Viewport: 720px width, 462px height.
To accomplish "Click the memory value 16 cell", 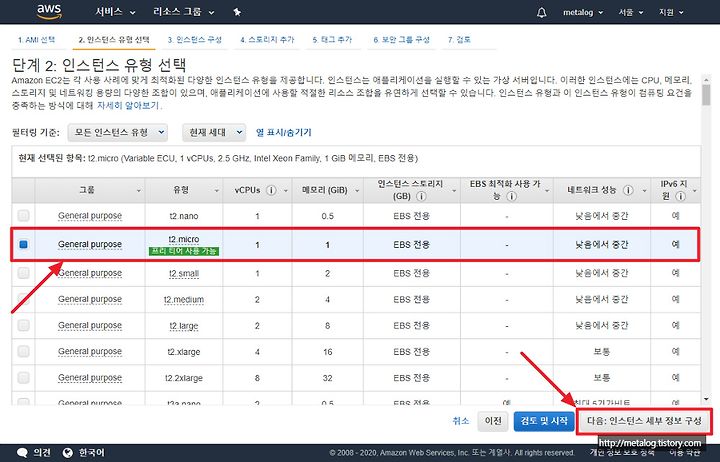I will tap(327, 352).
